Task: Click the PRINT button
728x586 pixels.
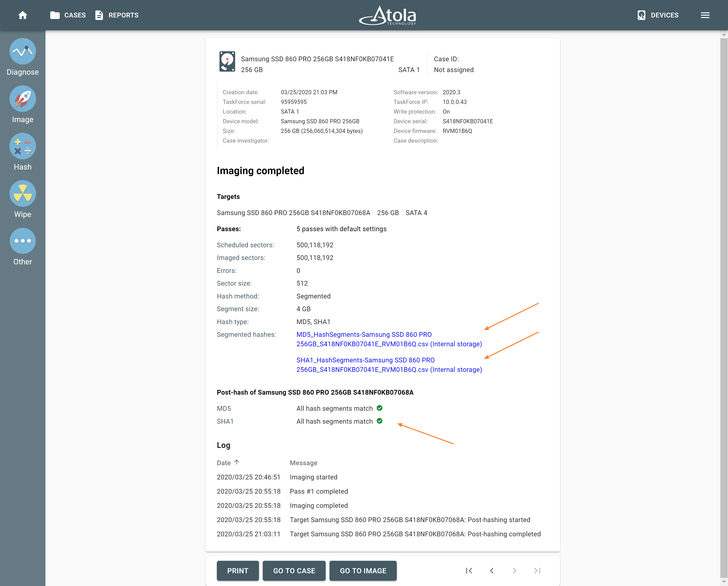Action: click(237, 570)
